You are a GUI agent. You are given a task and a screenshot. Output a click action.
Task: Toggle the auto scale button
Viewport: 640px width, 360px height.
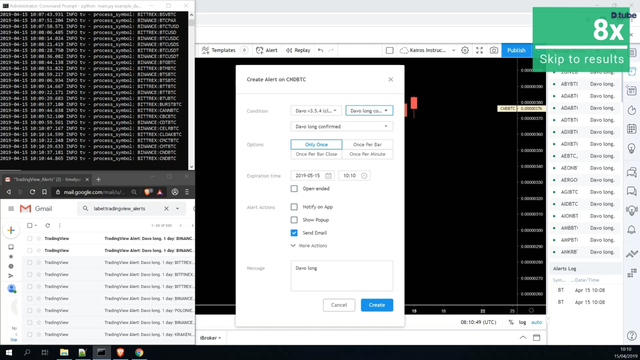pos(536,322)
